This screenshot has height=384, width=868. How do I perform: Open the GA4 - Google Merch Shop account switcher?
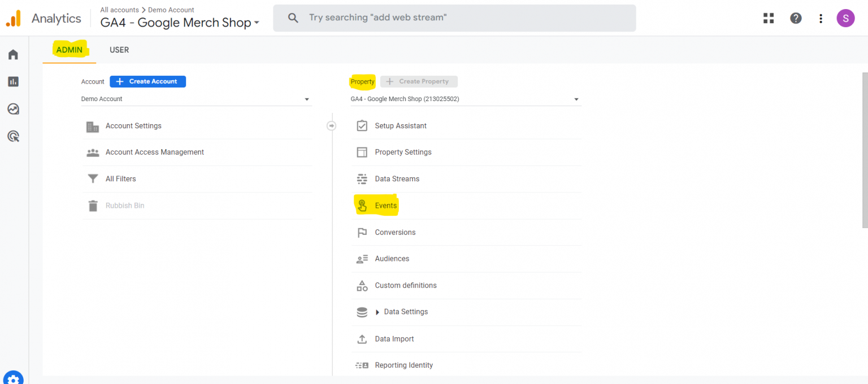tap(180, 23)
